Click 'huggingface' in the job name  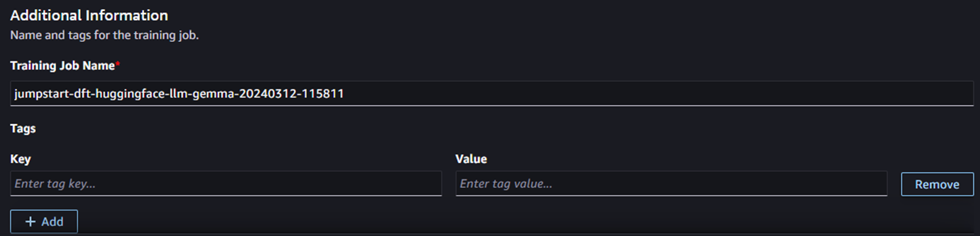[x=129, y=94]
